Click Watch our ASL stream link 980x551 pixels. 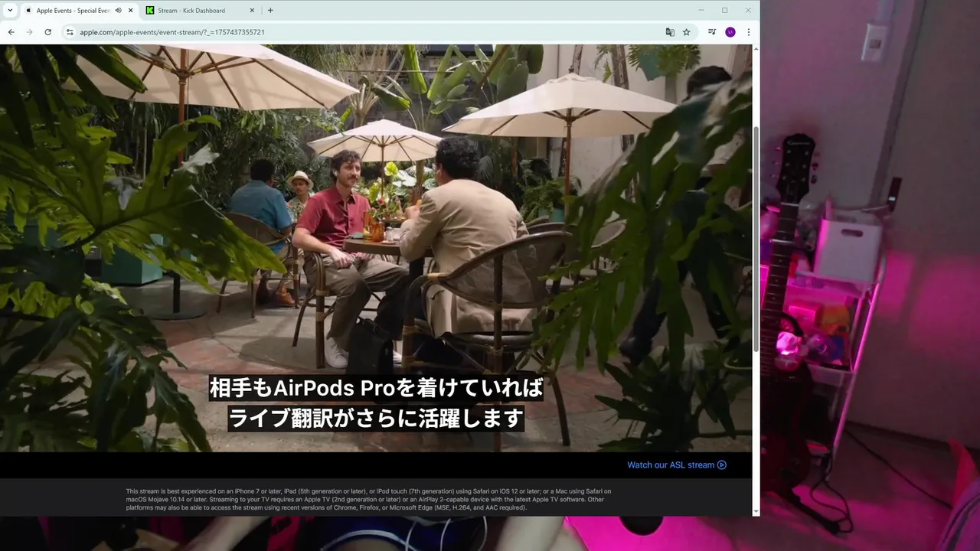[677, 465]
